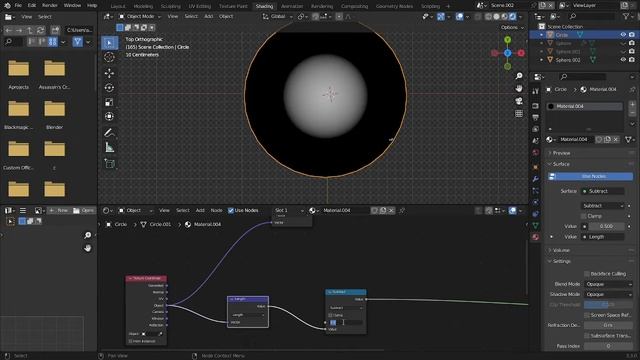This screenshot has width=640, height=360.
Task: Open the Window menu in top bar
Action: 72,6
